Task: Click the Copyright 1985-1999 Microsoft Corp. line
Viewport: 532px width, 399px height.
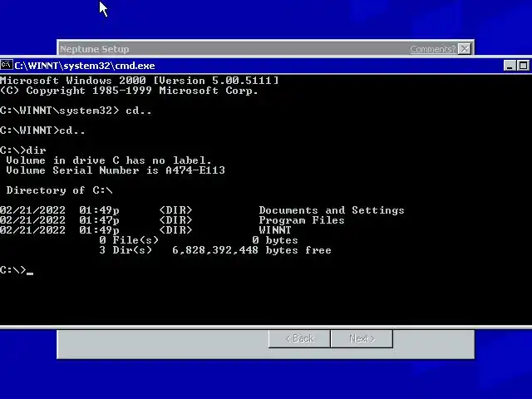Action: pyautogui.click(x=129, y=91)
